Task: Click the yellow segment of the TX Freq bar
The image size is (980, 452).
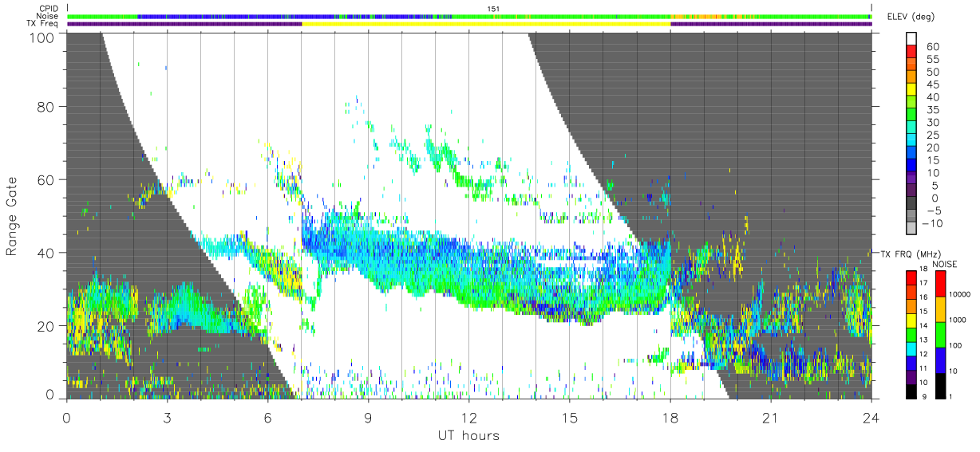Action: point(486,24)
